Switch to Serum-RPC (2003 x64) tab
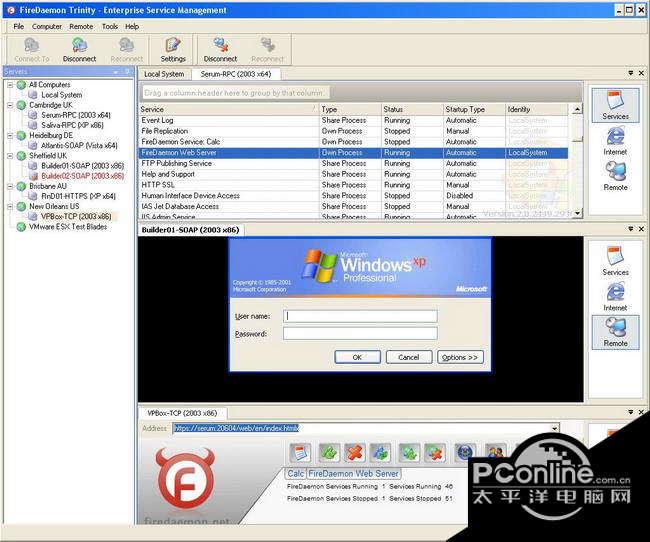 [x=236, y=74]
